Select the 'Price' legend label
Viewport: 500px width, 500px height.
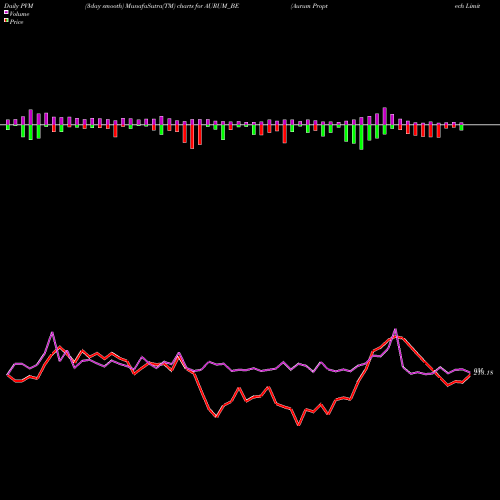(16, 22)
